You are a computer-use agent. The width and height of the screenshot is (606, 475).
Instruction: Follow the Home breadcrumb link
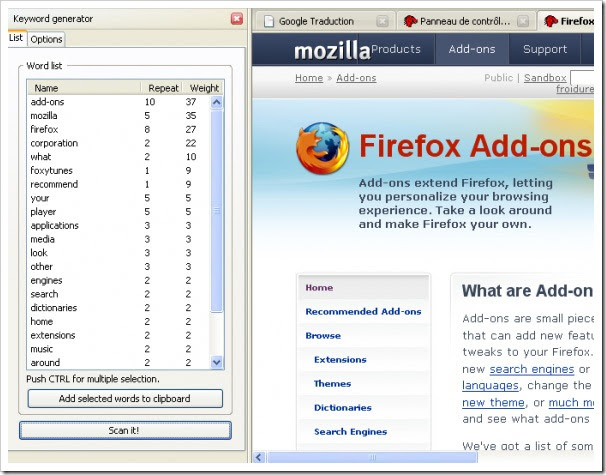(309, 78)
